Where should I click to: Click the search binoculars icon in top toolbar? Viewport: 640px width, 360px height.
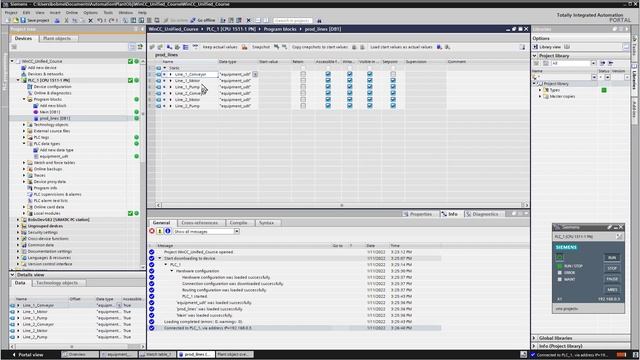tap(319, 20)
